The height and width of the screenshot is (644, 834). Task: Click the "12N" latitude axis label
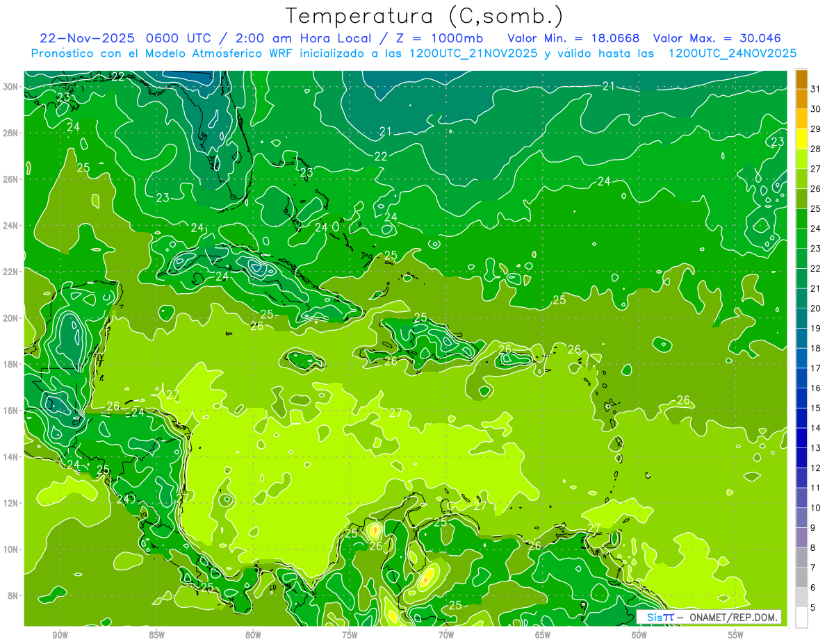tap(11, 503)
